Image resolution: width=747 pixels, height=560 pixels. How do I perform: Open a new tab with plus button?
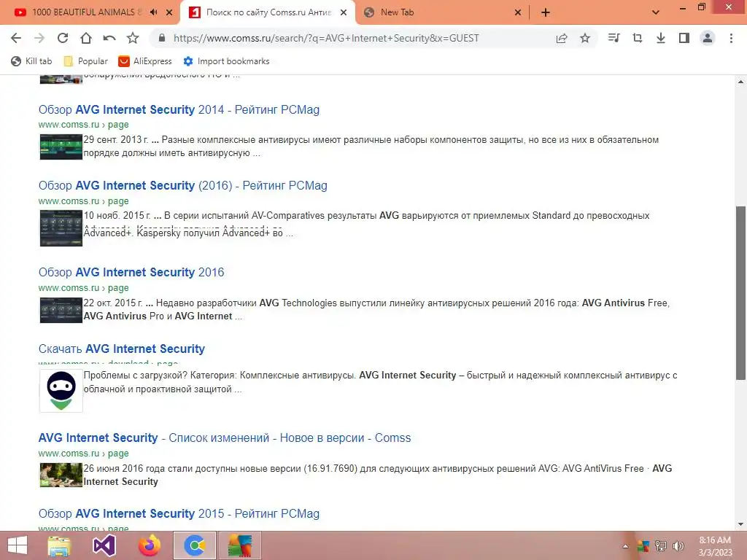tap(546, 12)
